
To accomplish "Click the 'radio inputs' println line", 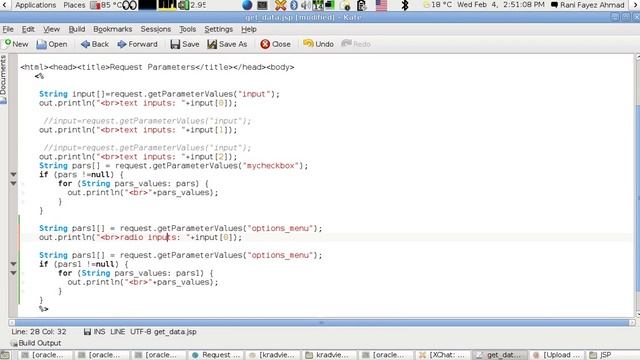I will [140, 237].
